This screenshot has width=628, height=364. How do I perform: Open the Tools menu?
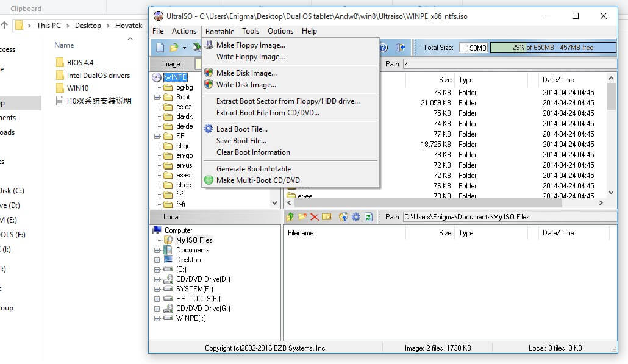click(x=251, y=31)
